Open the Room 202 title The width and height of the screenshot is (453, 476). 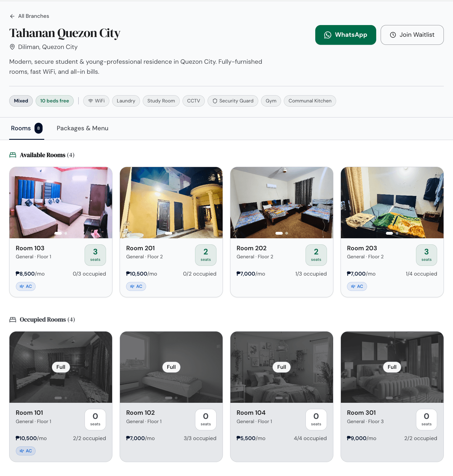pos(252,248)
